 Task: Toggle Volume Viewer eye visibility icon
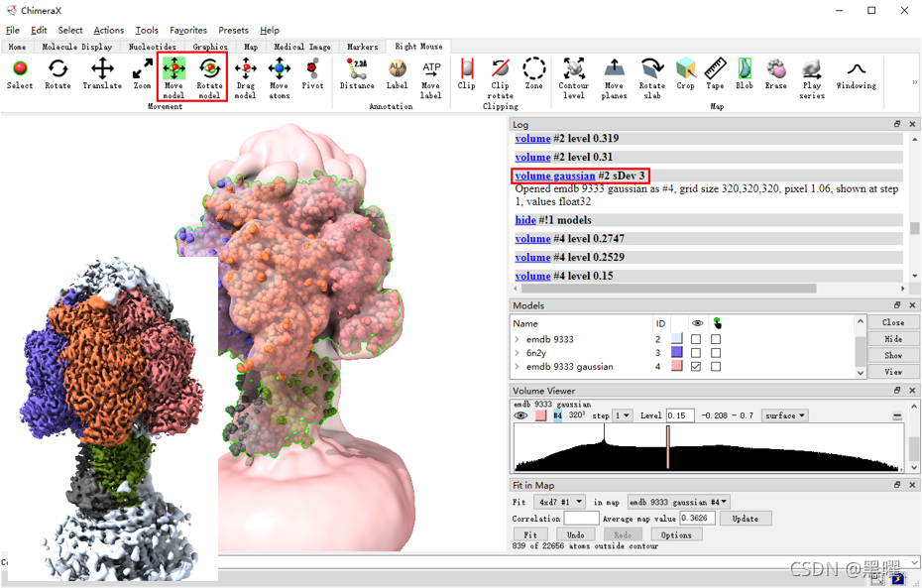click(520, 415)
